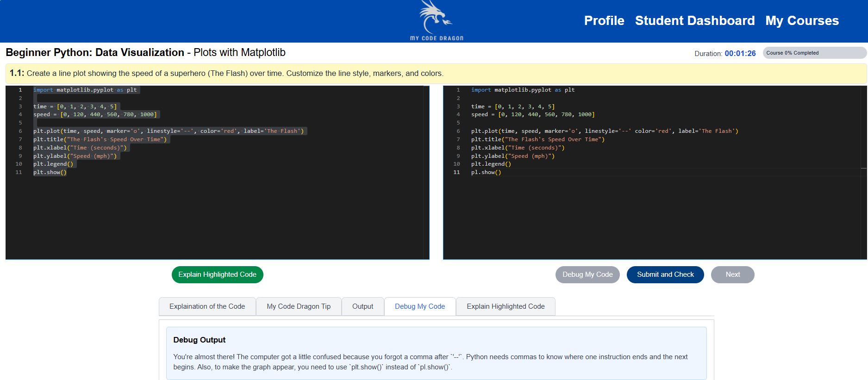Click the right editor vertical scrollbar
Image resolution: width=868 pixels, height=380 pixels.
pyautogui.click(x=864, y=171)
